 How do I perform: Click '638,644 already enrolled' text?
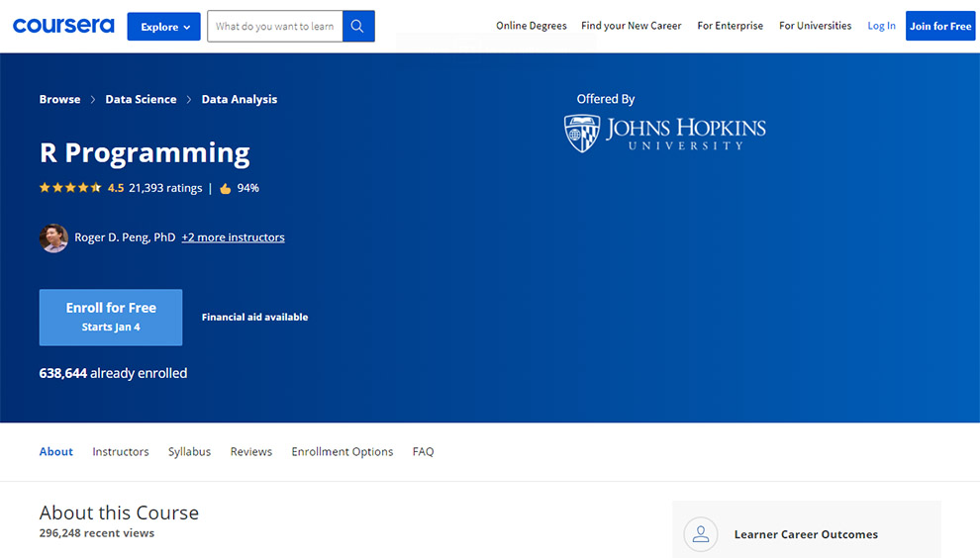click(x=113, y=373)
